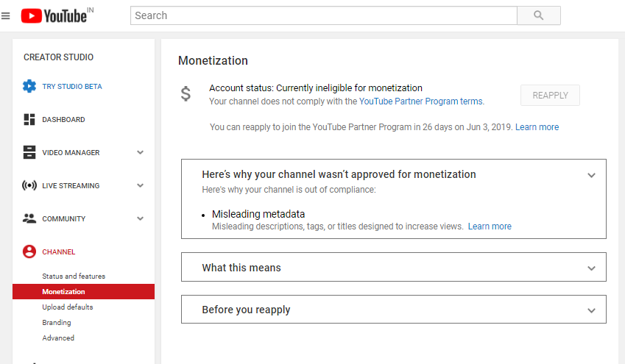The image size is (625, 364).
Task: Click the YouTube logo
Action: coord(54,16)
